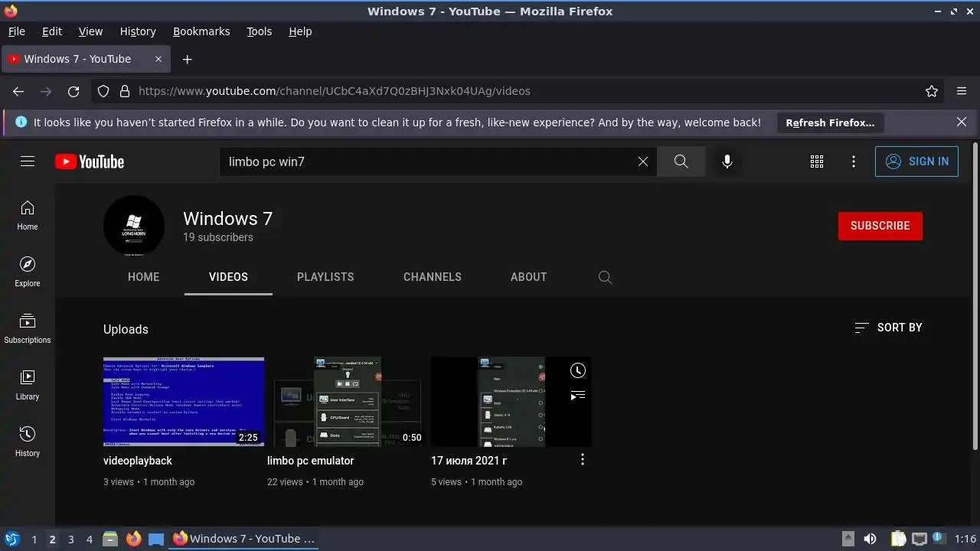Open action menu for 17 июля video

pyautogui.click(x=583, y=459)
